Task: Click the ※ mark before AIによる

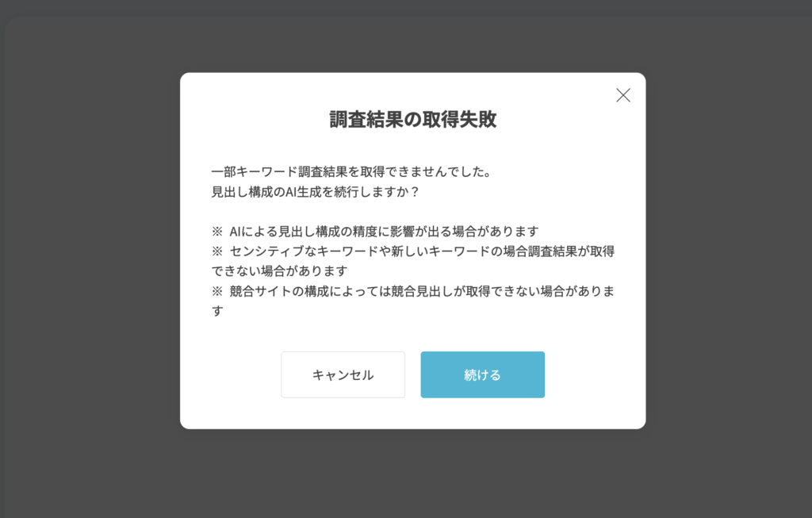Action: (217, 231)
